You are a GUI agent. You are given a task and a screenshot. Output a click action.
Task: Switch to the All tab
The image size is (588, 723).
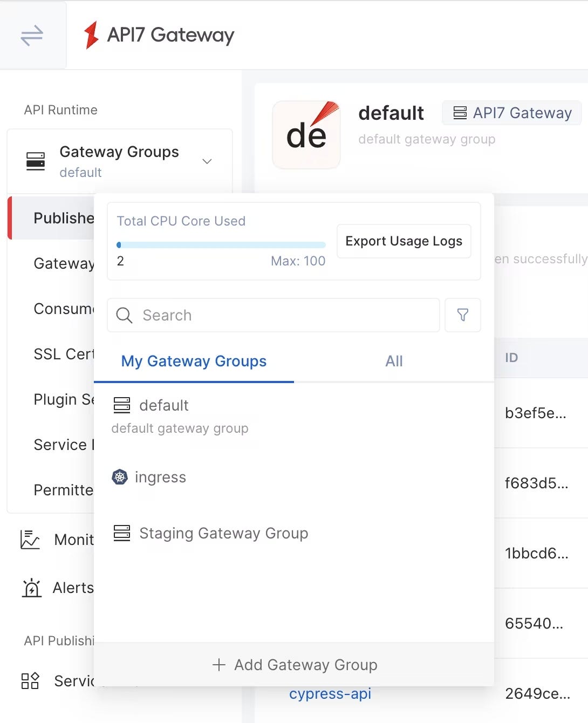(394, 361)
